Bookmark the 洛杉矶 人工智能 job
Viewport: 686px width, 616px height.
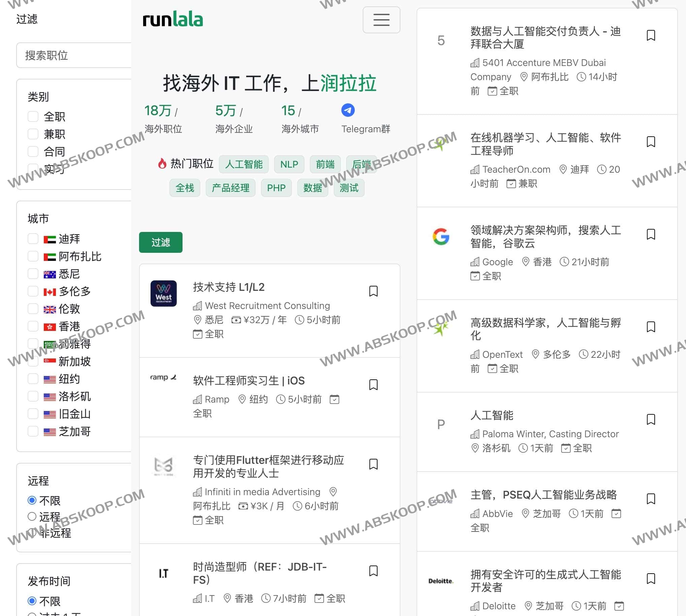click(650, 419)
